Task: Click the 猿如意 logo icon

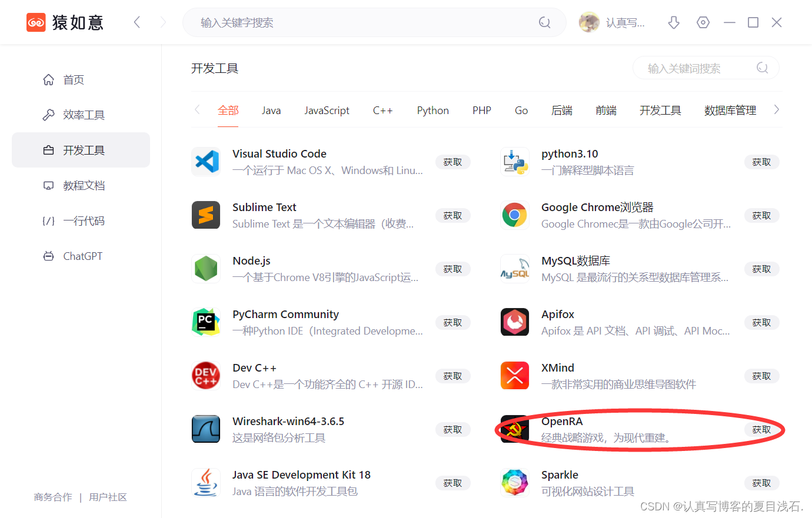Action: (x=36, y=22)
